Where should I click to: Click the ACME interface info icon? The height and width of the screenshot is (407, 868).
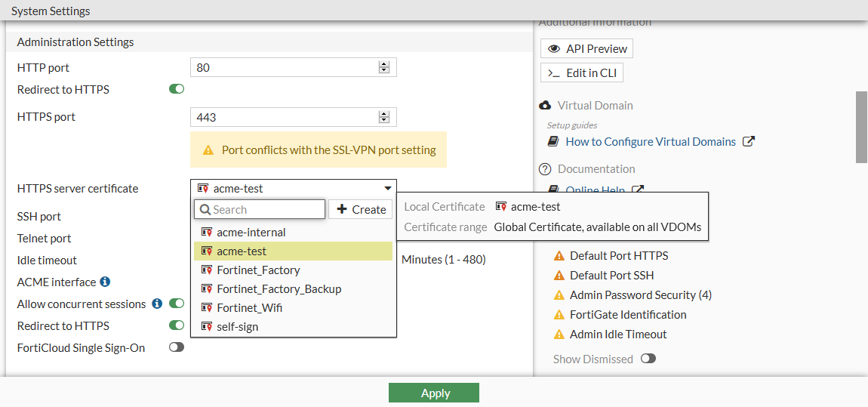[105, 282]
